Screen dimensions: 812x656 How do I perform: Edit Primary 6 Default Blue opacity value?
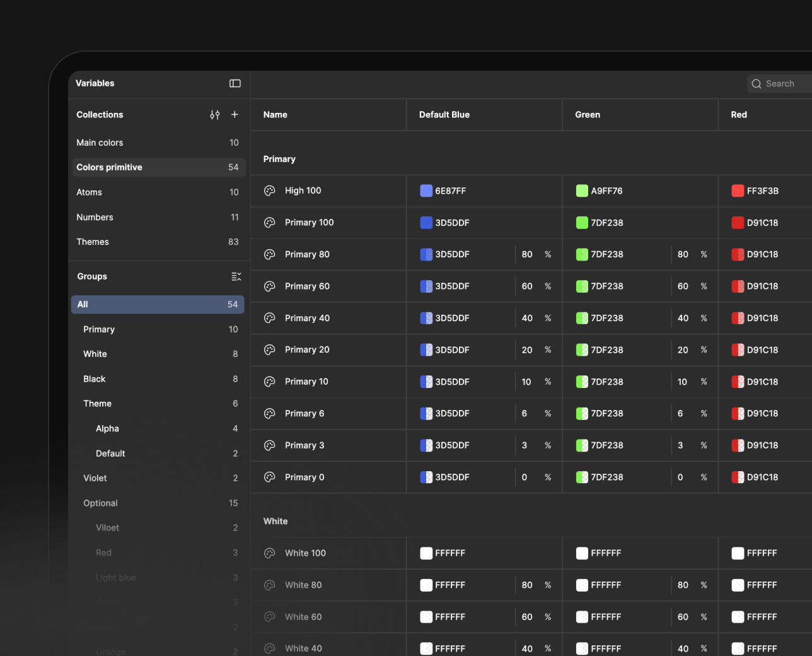pyautogui.click(x=525, y=413)
